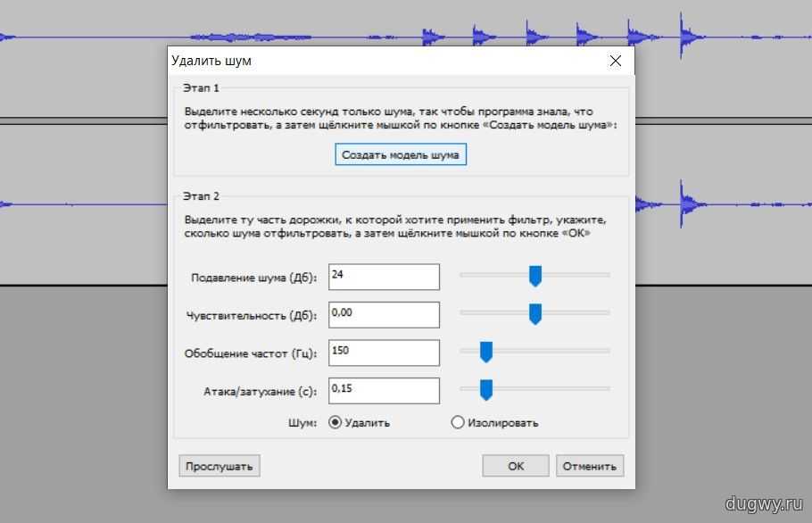Click the "Создать модель шума" button
The height and width of the screenshot is (523, 812).
pos(401,154)
